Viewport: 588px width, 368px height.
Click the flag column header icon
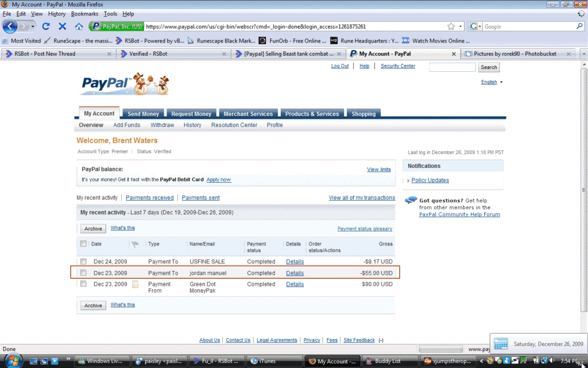click(136, 244)
